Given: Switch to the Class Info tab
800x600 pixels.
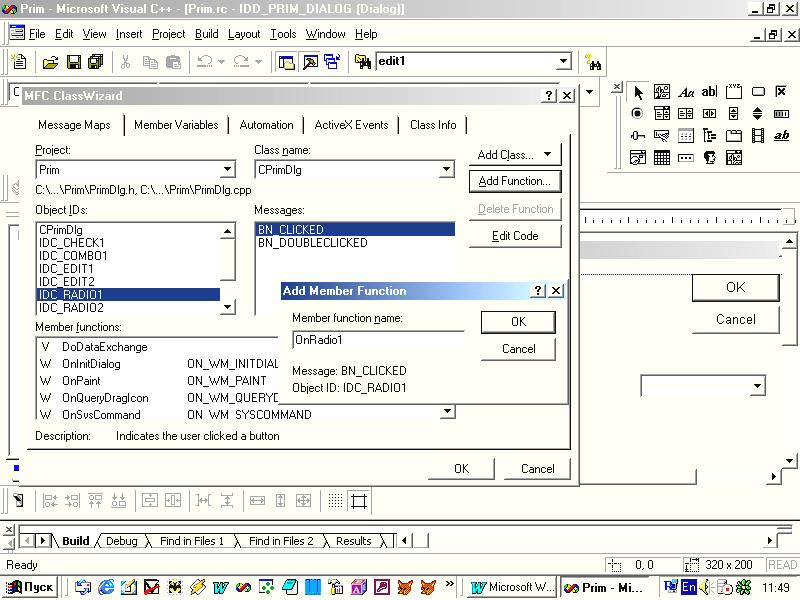Looking at the screenshot, I should [x=433, y=125].
